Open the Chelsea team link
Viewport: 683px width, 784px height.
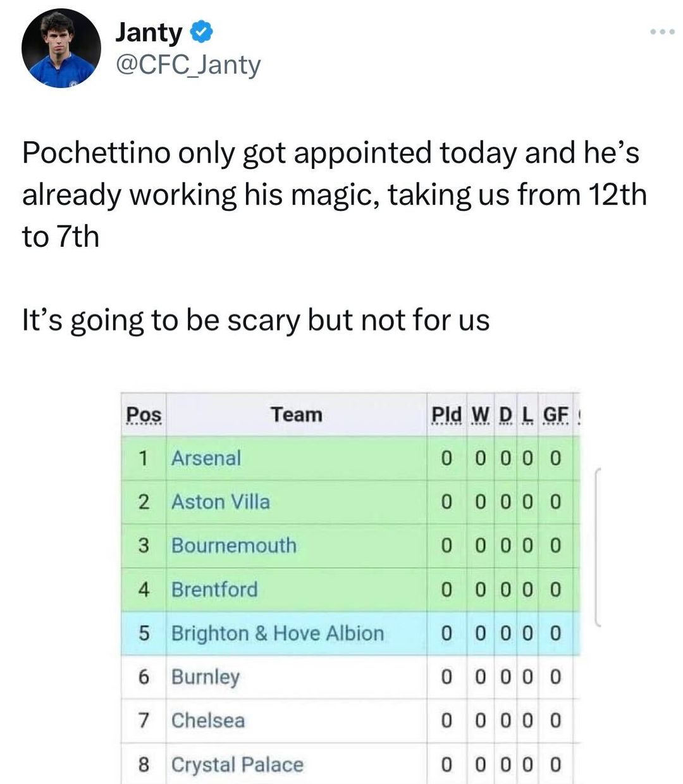[208, 720]
